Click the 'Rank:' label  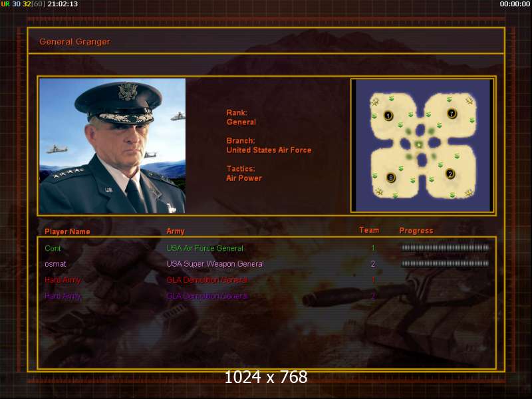[x=237, y=112]
